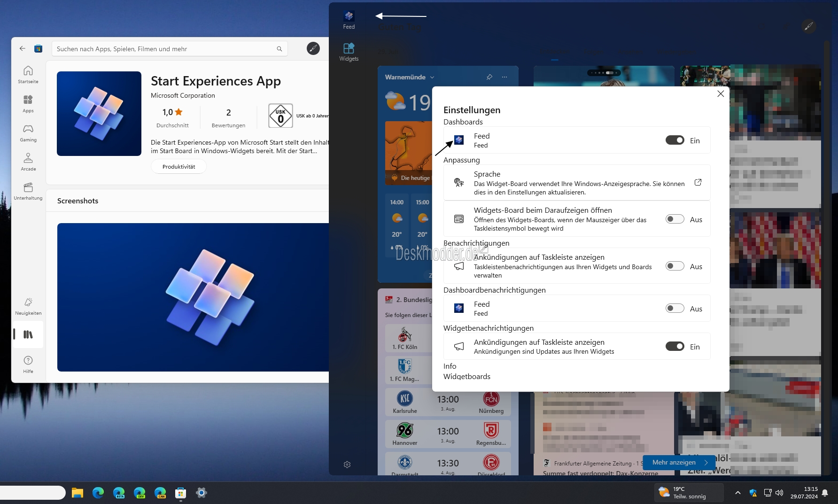838x504 pixels.
Task: Click Produktivität category tag
Action: click(x=178, y=167)
